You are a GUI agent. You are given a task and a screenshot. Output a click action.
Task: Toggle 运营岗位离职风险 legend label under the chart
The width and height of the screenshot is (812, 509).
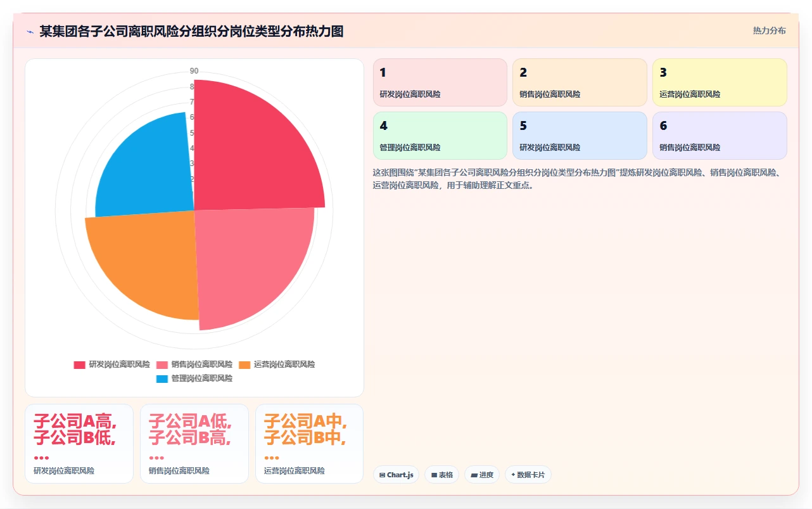[284, 364]
